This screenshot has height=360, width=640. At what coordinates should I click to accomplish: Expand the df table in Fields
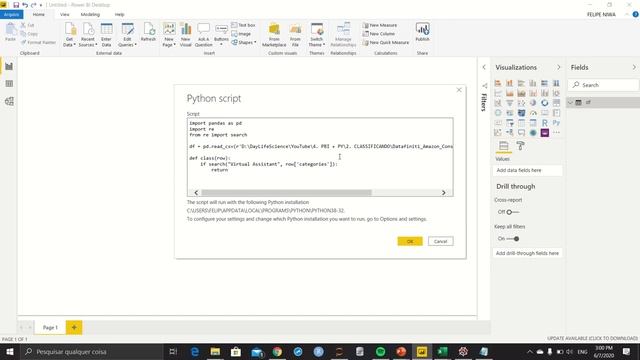pyautogui.click(x=571, y=102)
